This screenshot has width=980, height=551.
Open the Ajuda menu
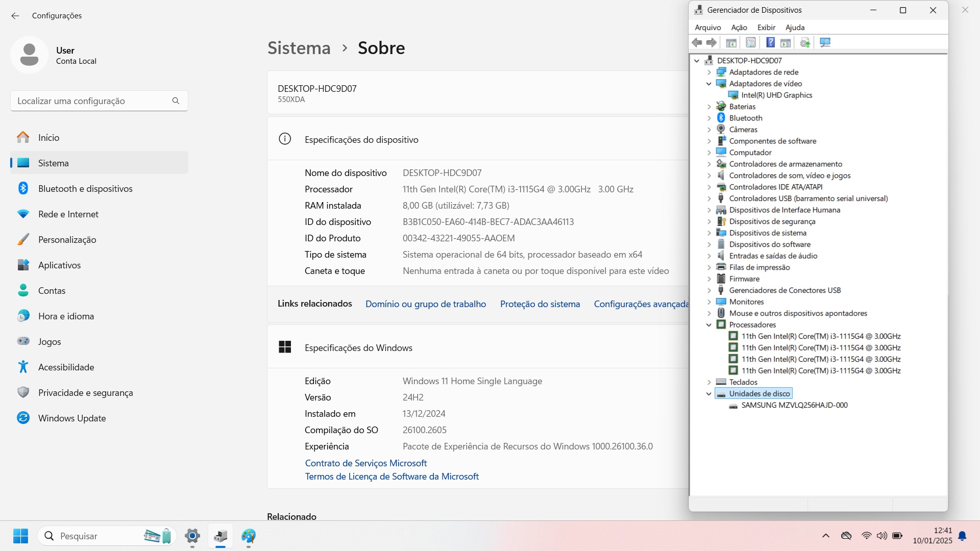pyautogui.click(x=795, y=28)
